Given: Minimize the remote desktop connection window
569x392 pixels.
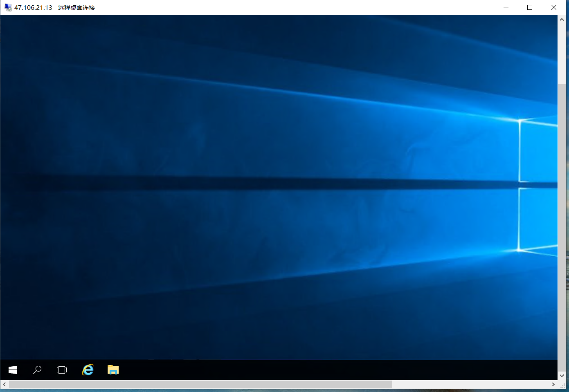Looking at the screenshot, I should click(506, 7).
